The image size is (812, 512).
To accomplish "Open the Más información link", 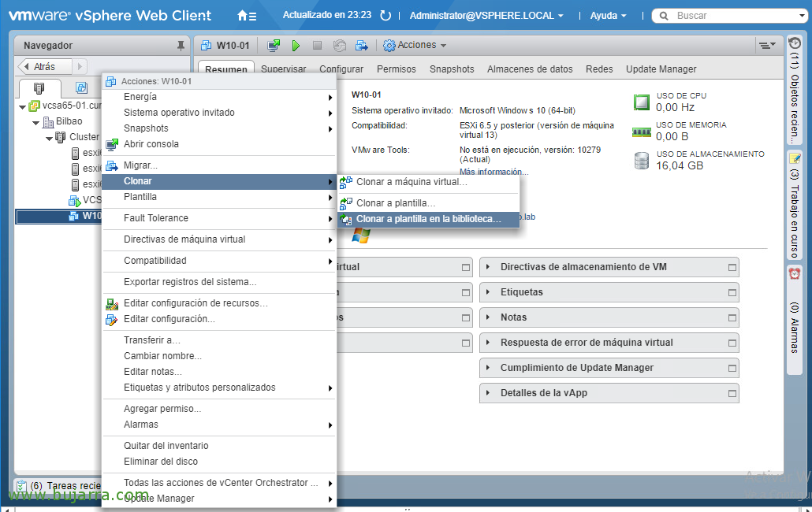I will tap(494, 172).
